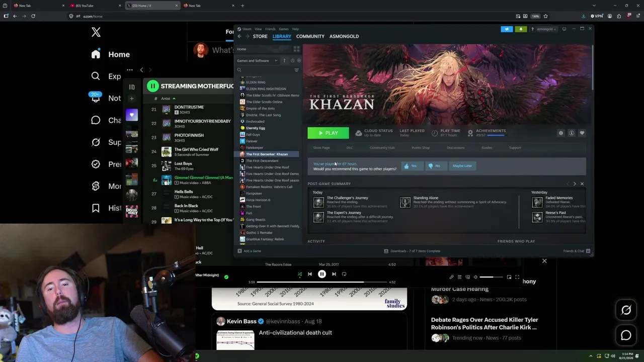Open Steam notifications bell
The image size is (644, 362).
521,29
